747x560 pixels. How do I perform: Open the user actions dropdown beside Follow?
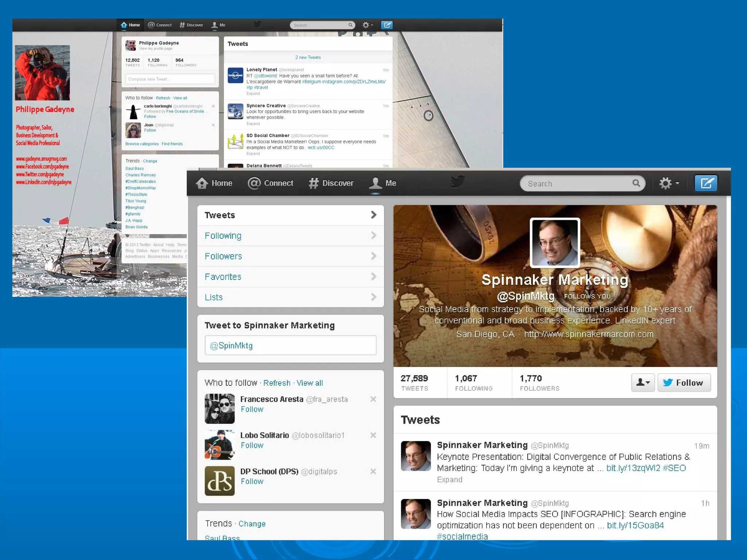click(x=643, y=382)
